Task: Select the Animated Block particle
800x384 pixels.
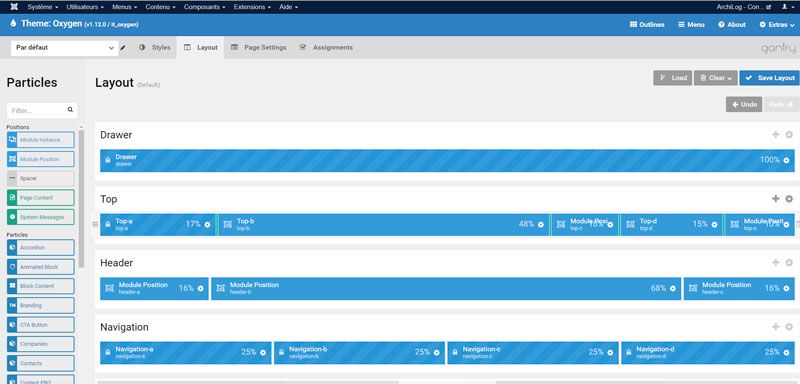Action: click(x=40, y=267)
